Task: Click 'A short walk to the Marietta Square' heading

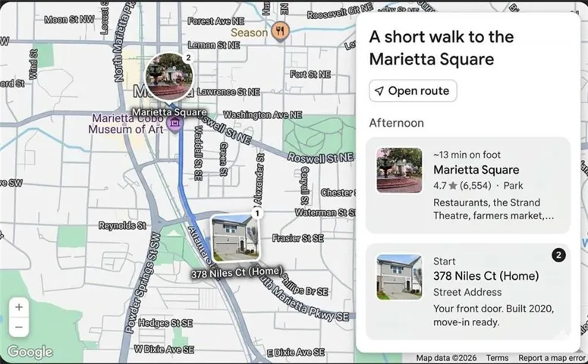Action: pyautogui.click(x=442, y=48)
